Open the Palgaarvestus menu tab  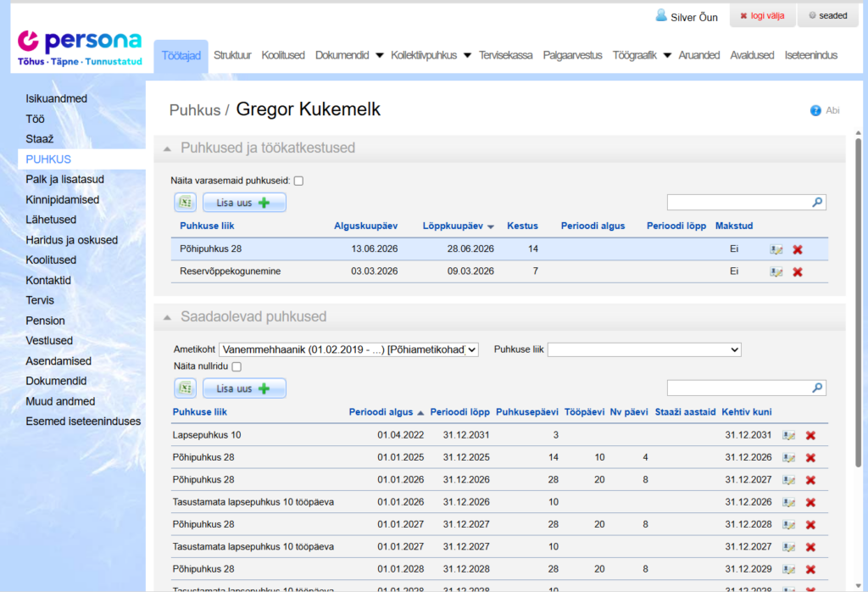click(572, 55)
